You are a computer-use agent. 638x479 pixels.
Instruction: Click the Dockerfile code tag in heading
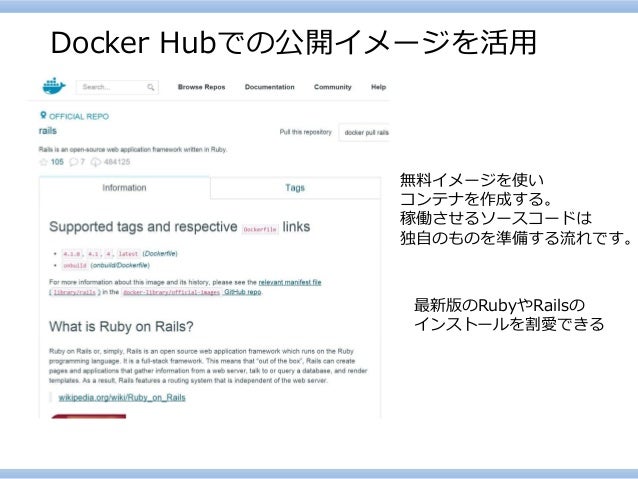point(260,229)
